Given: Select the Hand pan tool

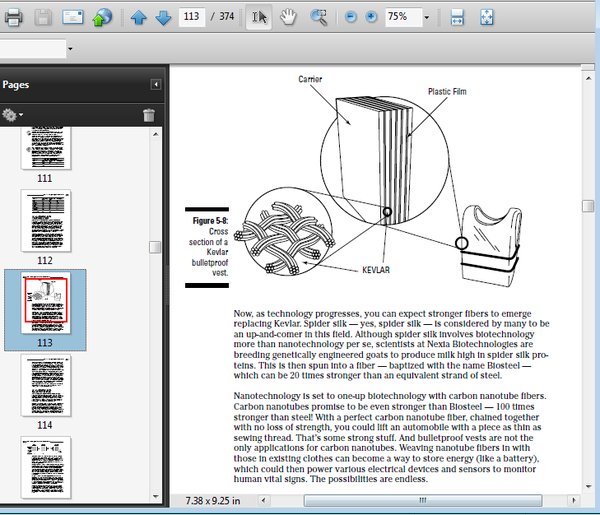Looking at the screenshot, I should click(288, 18).
